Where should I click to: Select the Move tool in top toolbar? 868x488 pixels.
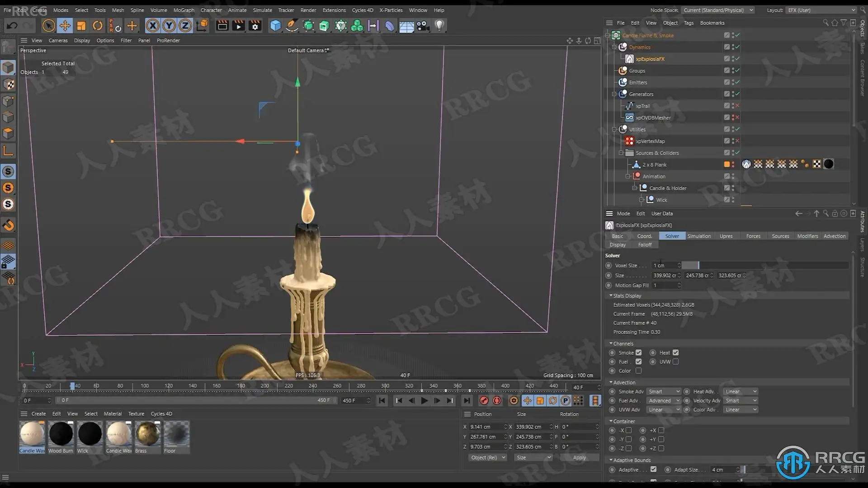tap(65, 26)
